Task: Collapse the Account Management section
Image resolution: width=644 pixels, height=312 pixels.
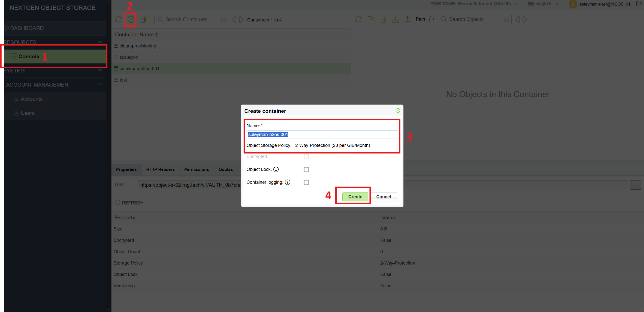Action: tap(100, 85)
